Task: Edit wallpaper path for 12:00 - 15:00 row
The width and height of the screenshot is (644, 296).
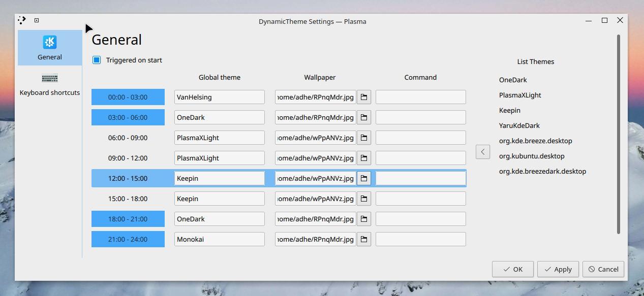Action: [x=316, y=178]
